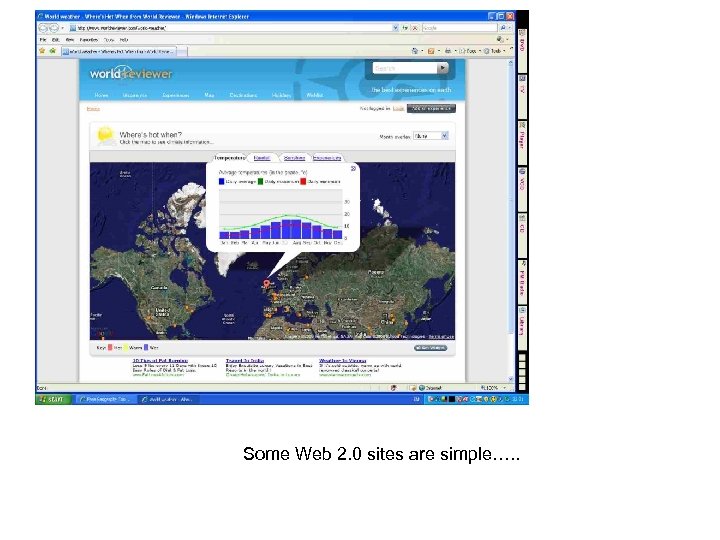This screenshot has height=540, width=720.
Task: Click the Stop (red X) button
Action: point(415,28)
